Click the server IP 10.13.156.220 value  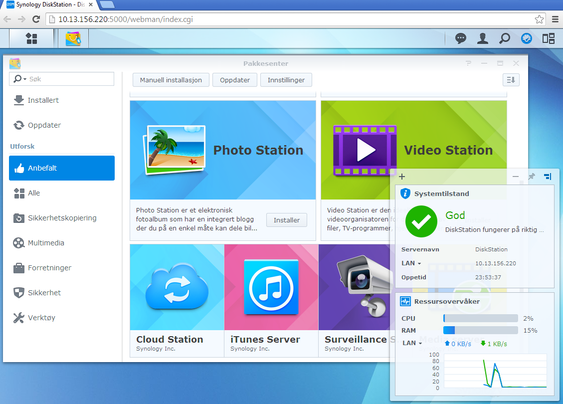(x=495, y=263)
